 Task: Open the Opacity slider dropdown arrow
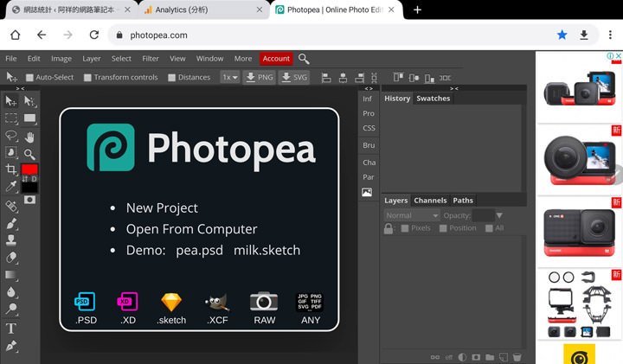coord(499,215)
